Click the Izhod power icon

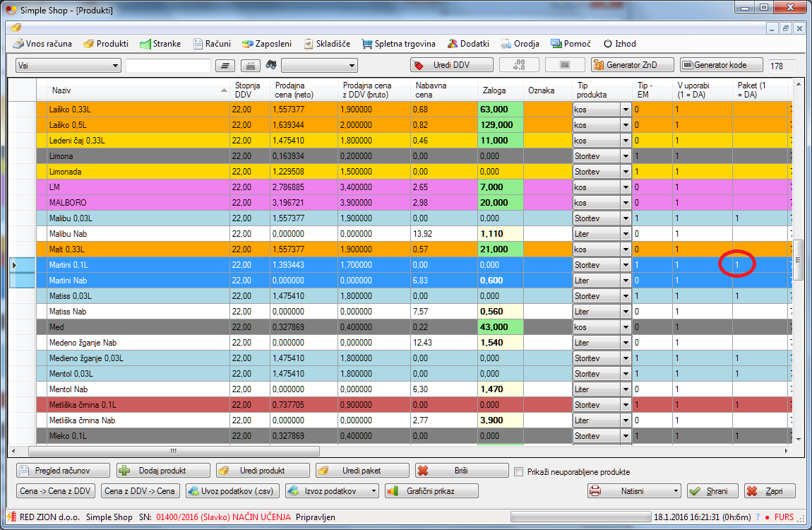pyautogui.click(x=607, y=44)
